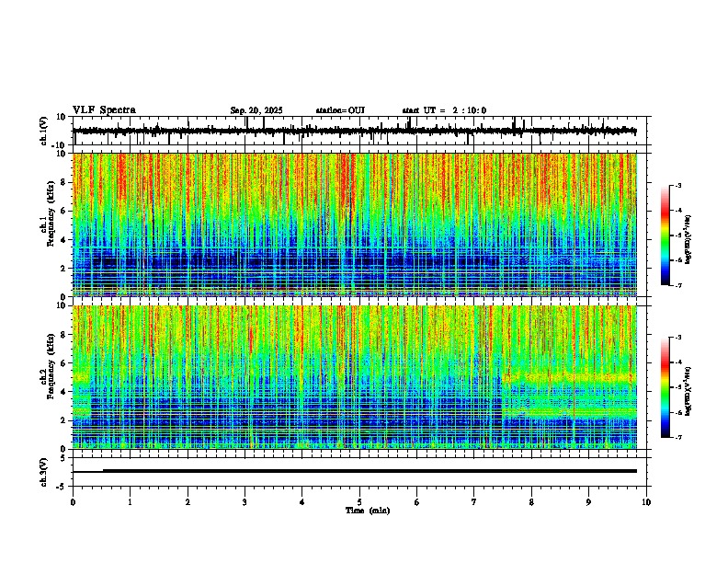728x563 pixels.
Task: Click the "start UT = 2 :10: 0" text
Action: pyautogui.click(x=444, y=110)
